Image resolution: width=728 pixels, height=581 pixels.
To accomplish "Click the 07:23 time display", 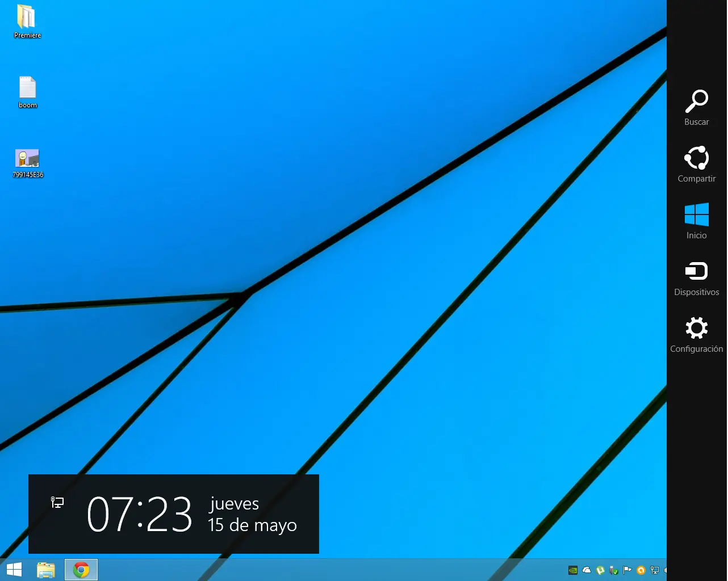I will point(140,514).
